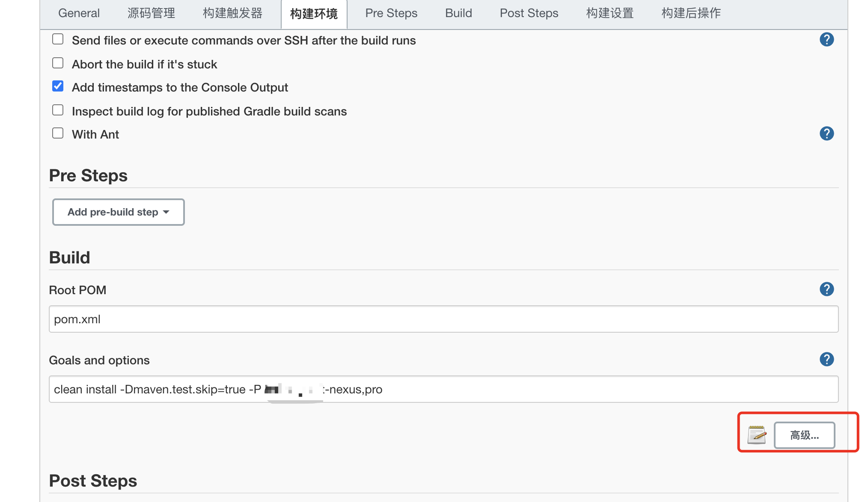This screenshot has width=868, height=502.
Task: Go to the 构建触发器 tab
Action: 232,13
